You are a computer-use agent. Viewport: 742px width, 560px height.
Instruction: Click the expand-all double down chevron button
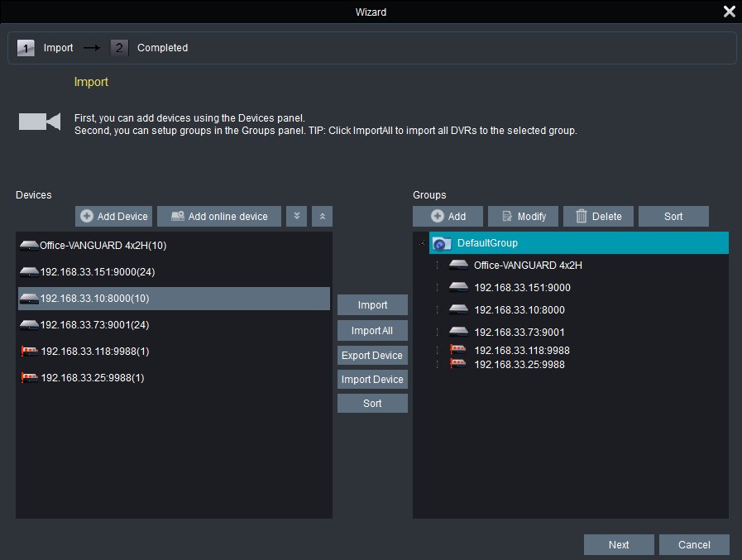pos(296,216)
